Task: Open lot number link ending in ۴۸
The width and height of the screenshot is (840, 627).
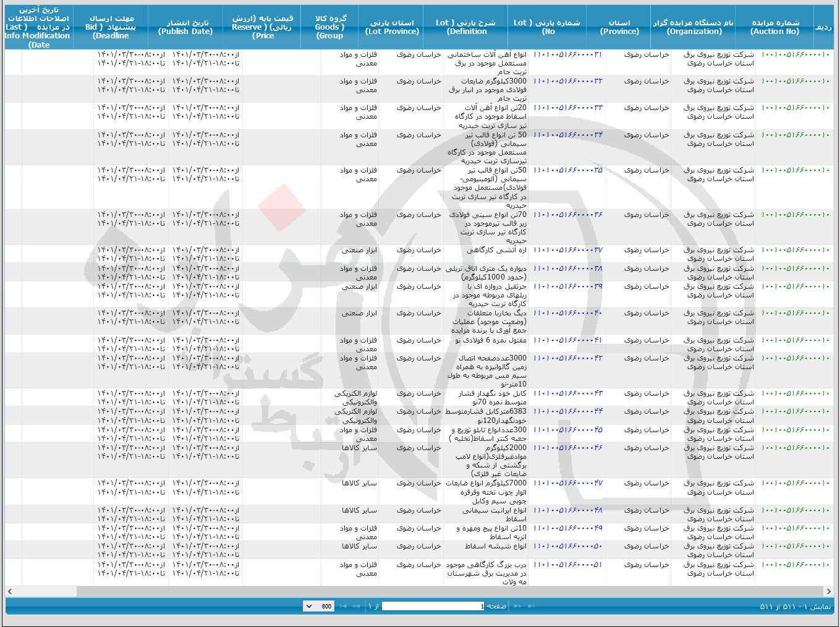Action: click(567, 511)
